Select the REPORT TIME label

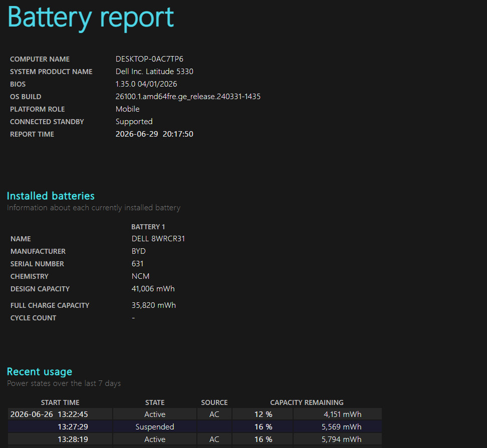click(32, 134)
